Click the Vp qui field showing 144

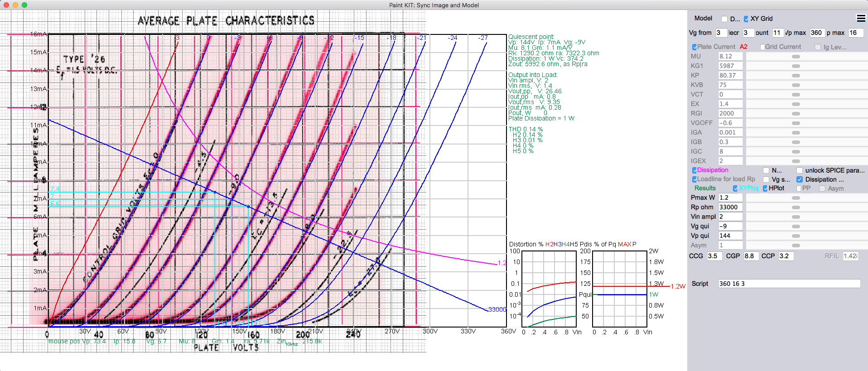pos(730,236)
